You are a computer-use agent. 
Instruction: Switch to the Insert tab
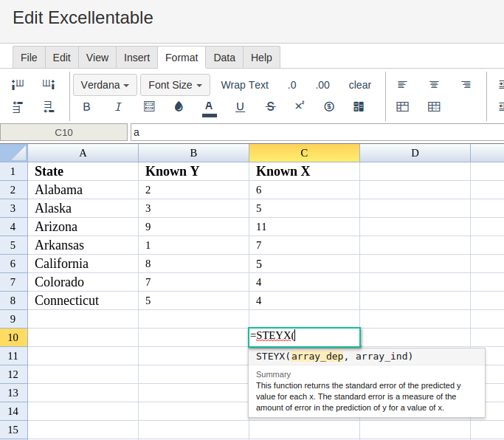(x=137, y=58)
